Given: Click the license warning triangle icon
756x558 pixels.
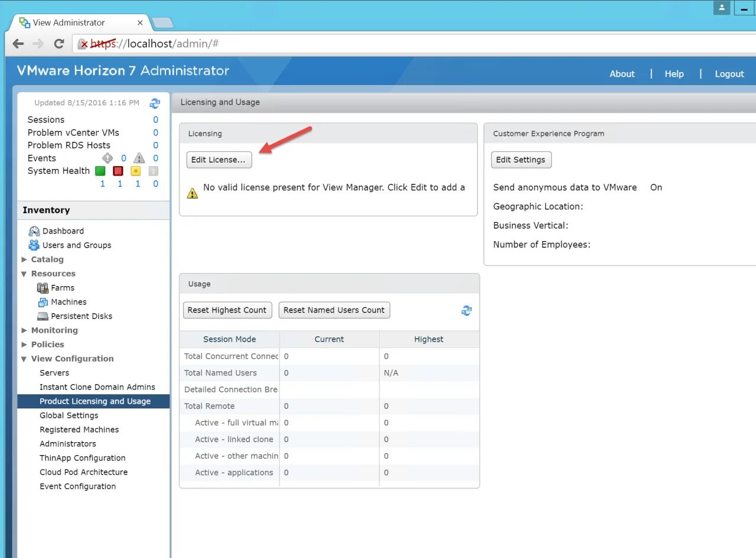Looking at the screenshot, I should pos(193,193).
